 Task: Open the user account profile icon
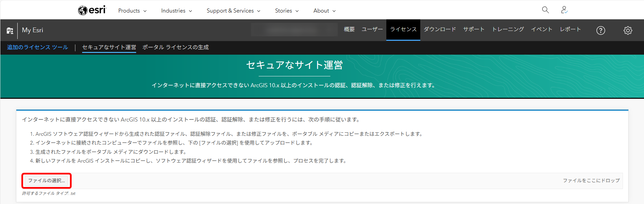pyautogui.click(x=564, y=10)
